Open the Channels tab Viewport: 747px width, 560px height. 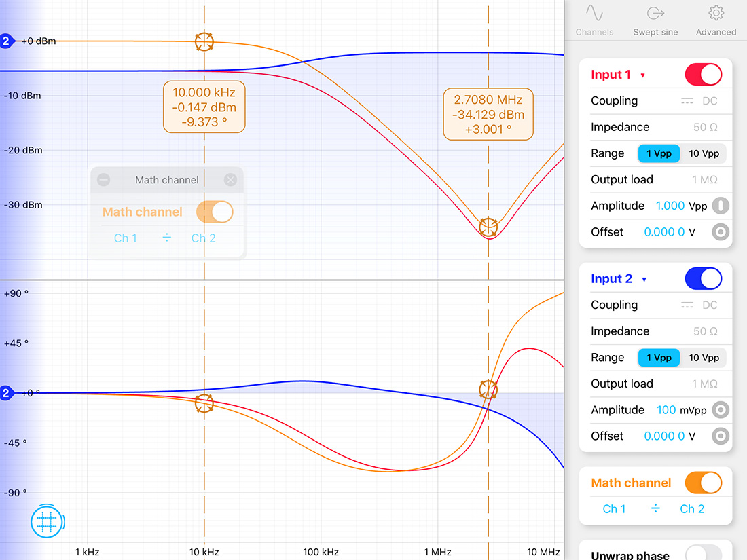[x=594, y=20]
